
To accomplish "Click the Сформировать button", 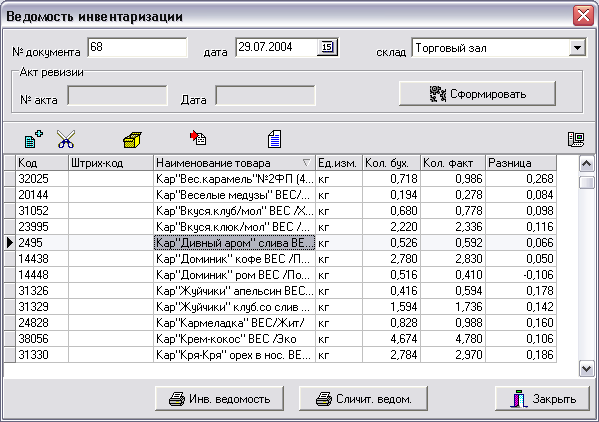I will (477, 94).
